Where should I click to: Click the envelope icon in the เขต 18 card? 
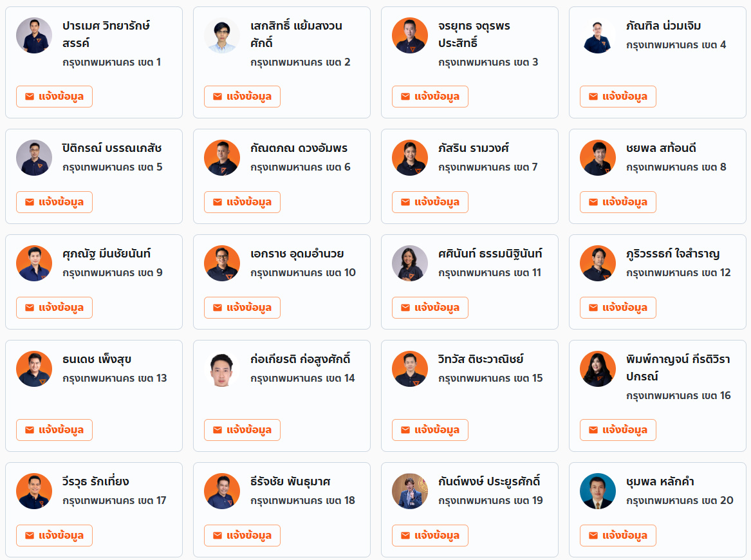click(x=218, y=536)
